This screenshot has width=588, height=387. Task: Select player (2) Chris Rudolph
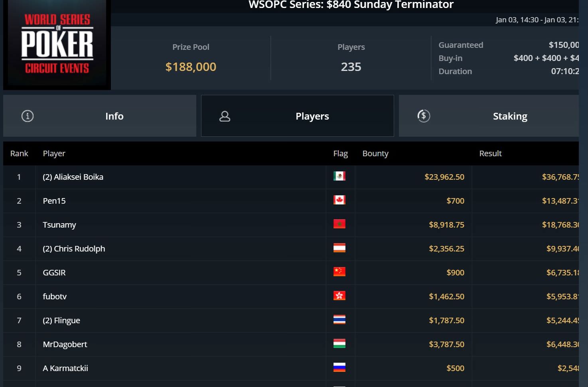(x=74, y=249)
